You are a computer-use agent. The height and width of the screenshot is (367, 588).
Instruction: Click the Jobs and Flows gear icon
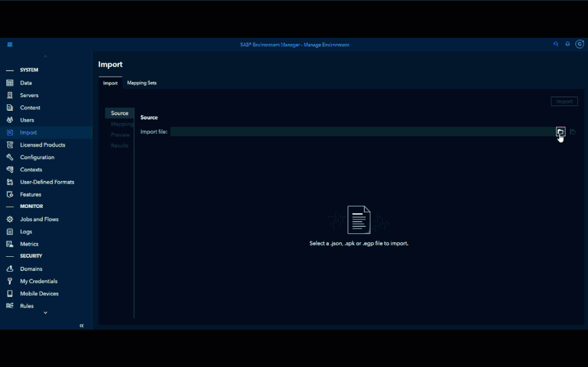[10, 219]
